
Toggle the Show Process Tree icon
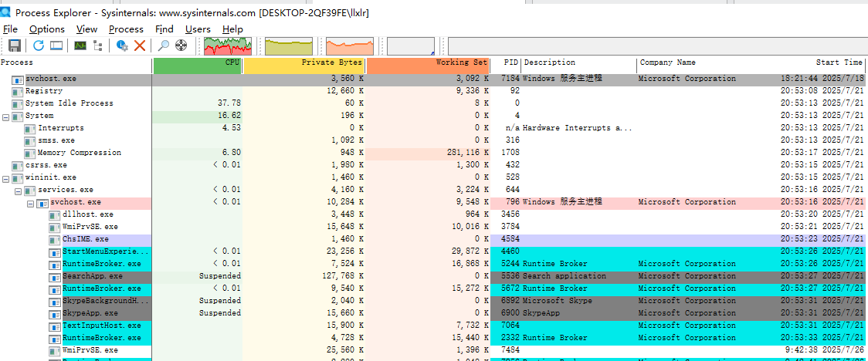[x=98, y=46]
